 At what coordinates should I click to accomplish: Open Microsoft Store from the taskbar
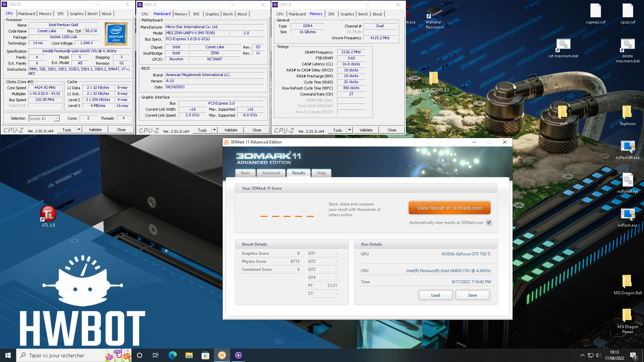click(x=205, y=355)
